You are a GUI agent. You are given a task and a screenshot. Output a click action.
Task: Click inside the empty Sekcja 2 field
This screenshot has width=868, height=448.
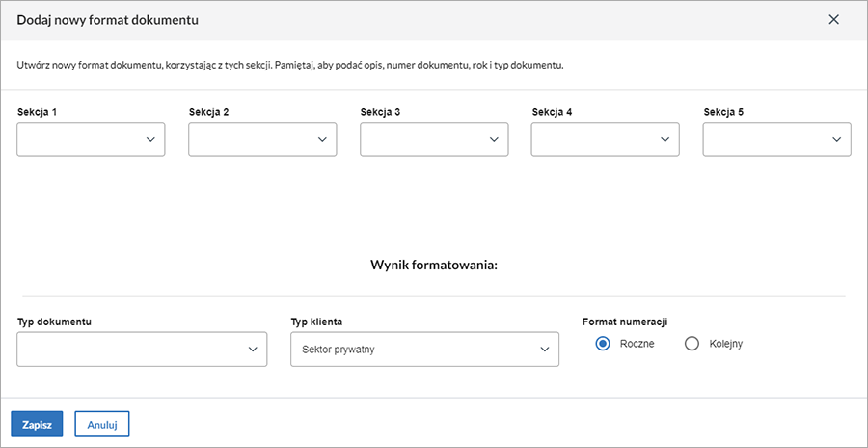251,140
